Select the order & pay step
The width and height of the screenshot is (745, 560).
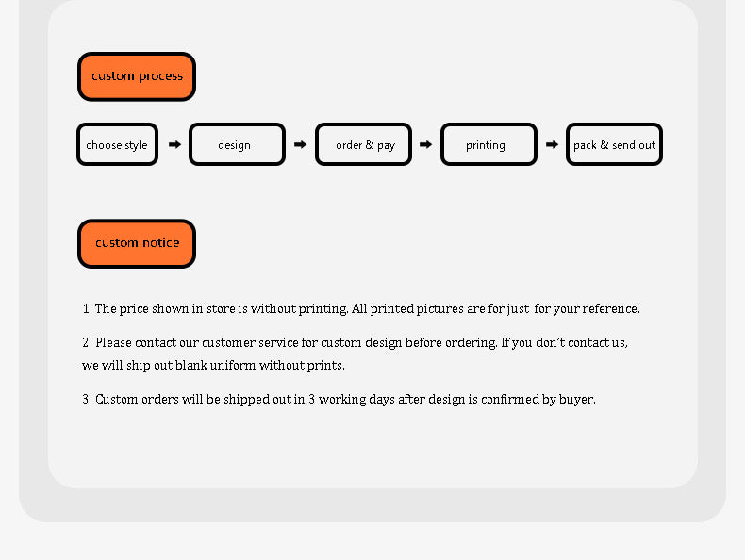pyautogui.click(x=363, y=144)
